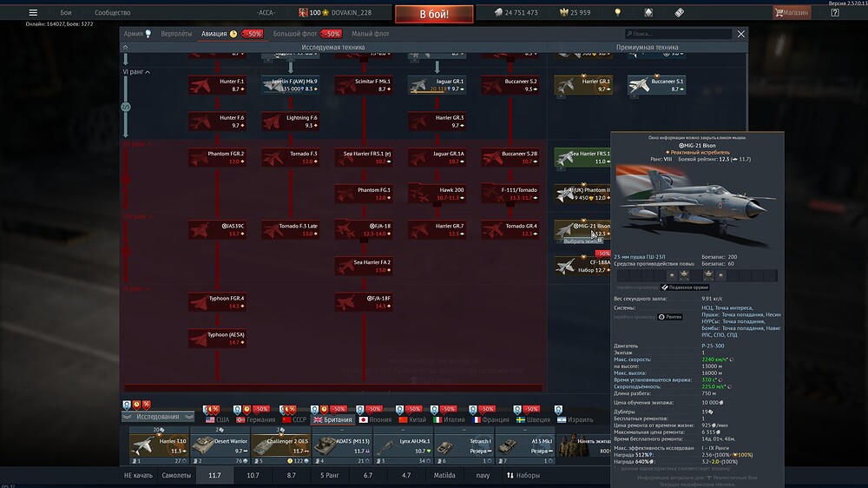The image size is (868, 488).
Task: Select the Швеция nation tab
Action: click(x=534, y=419)
